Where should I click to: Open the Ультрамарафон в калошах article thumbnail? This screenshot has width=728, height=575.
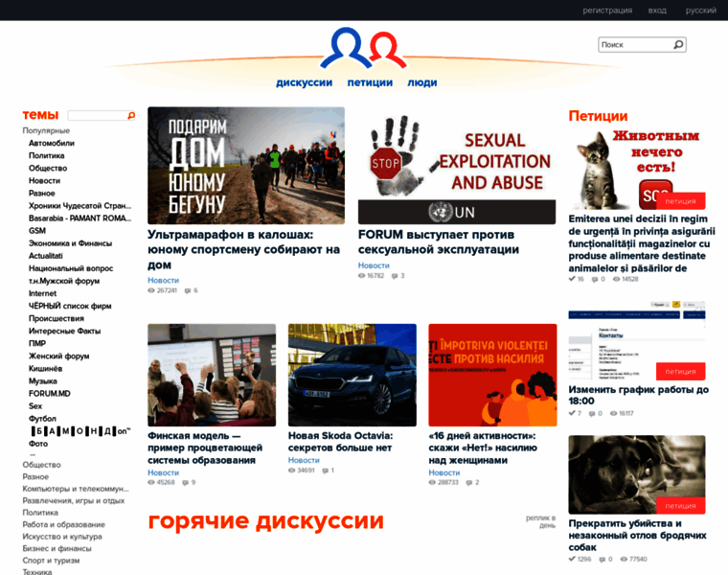[x=246, y=166]
